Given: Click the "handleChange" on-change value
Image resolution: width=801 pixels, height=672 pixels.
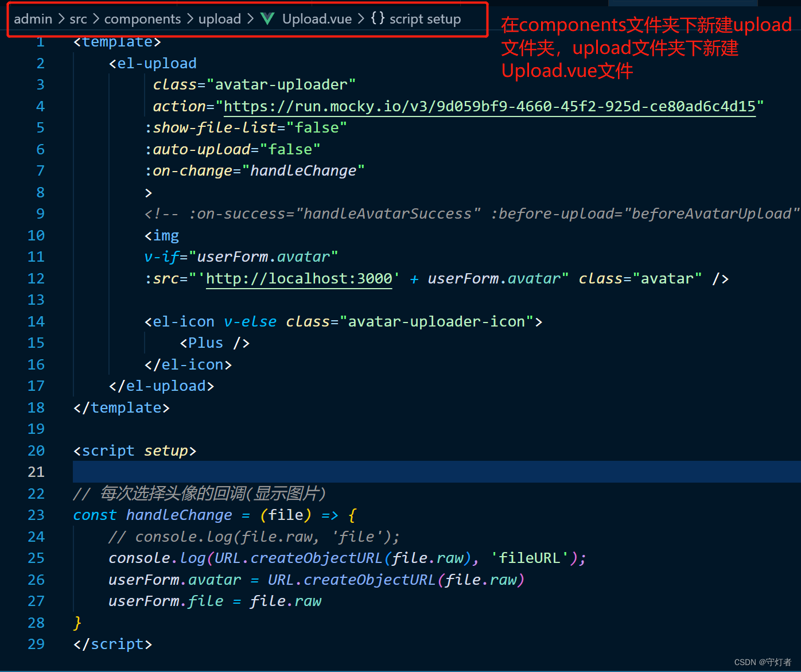Looking at the screenshot, I should tap(304, 170).
